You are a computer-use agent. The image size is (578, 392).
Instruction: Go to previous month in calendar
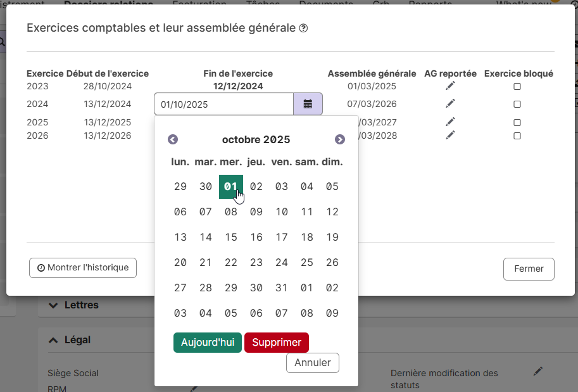tap(173, 139)
